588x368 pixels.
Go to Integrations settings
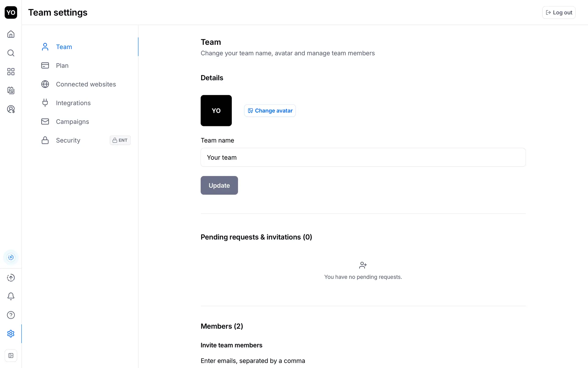[x=73, y=103]
